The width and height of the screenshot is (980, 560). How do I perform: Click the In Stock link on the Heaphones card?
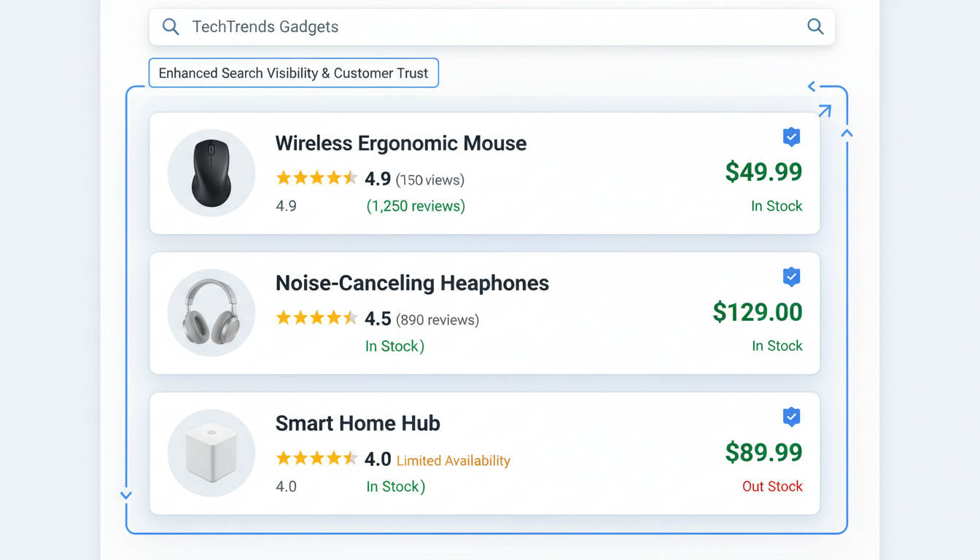[394, 346]
